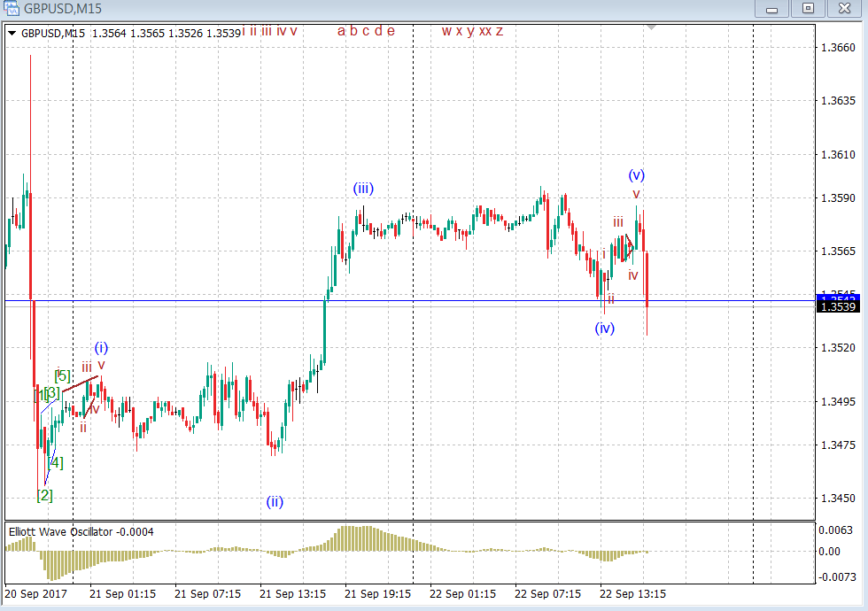
Task: Select the blue (ii) wave label
Action: [x=275, y=501]
